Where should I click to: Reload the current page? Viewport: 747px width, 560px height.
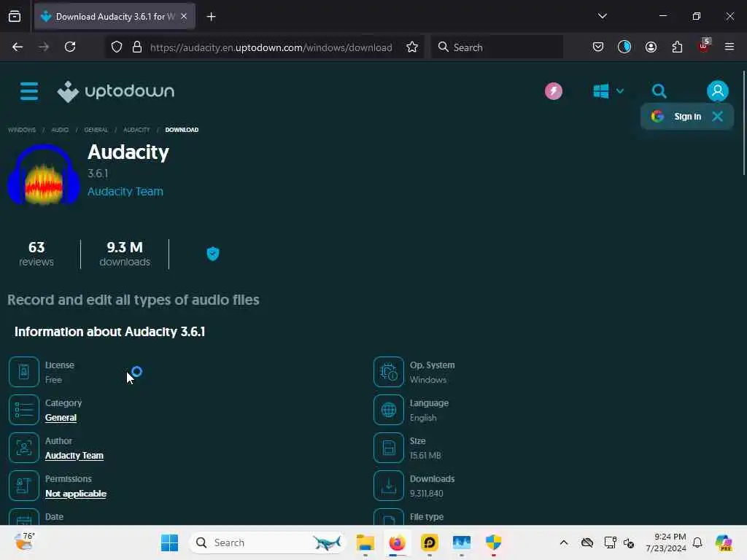70,47
